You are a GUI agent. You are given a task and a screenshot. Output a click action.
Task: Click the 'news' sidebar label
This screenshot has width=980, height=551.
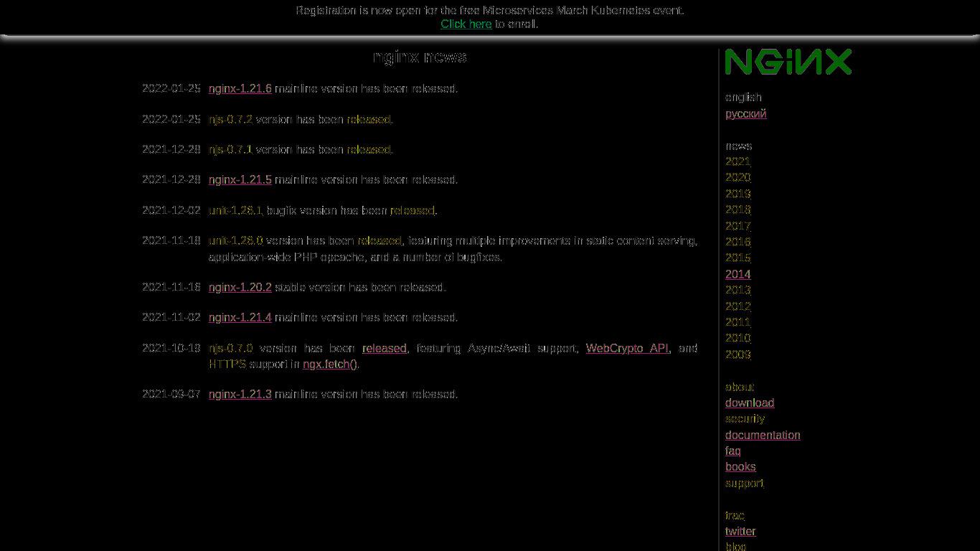click(738, 146)
